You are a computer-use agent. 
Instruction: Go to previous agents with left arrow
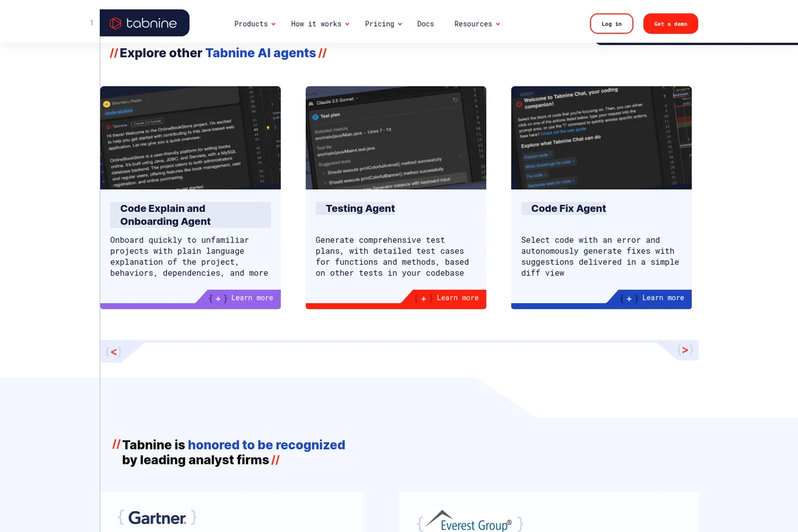[x=114, y=351]
